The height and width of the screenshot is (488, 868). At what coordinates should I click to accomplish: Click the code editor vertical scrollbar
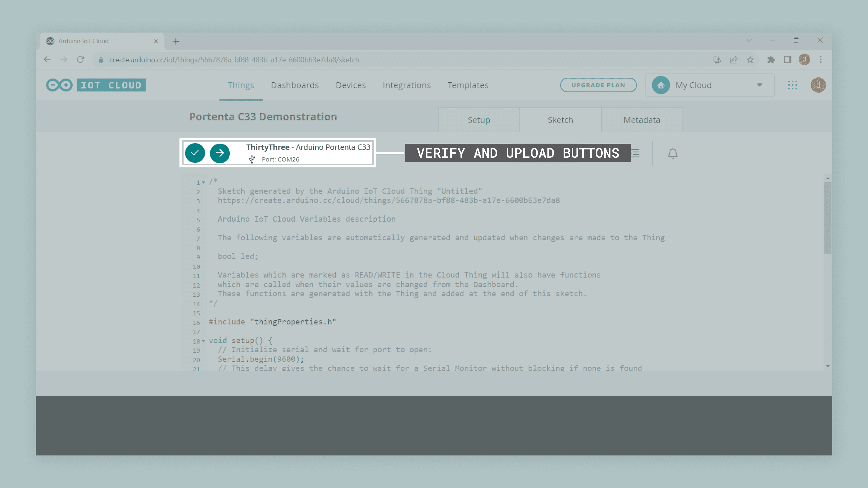pyautogui.click(x=828, y=218)
